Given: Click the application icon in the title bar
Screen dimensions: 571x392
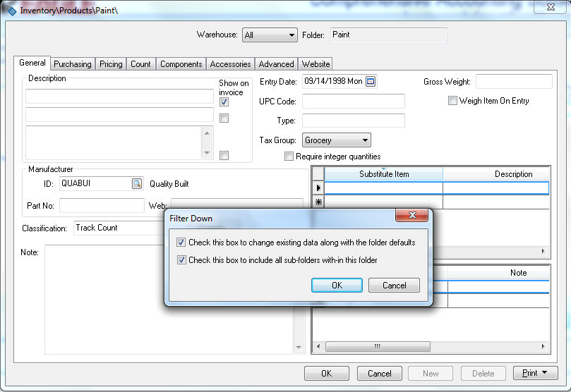Looking at the screenshot, I should (x=11, y=11).
